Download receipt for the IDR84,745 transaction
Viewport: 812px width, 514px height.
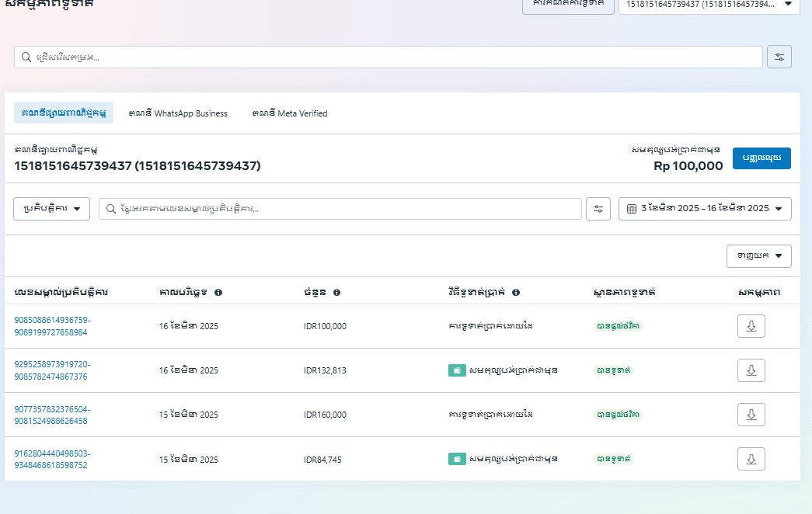751,459
